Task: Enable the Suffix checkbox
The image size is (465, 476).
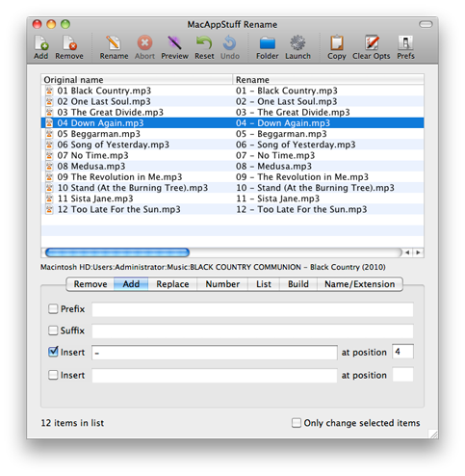Action: (53, 331)
